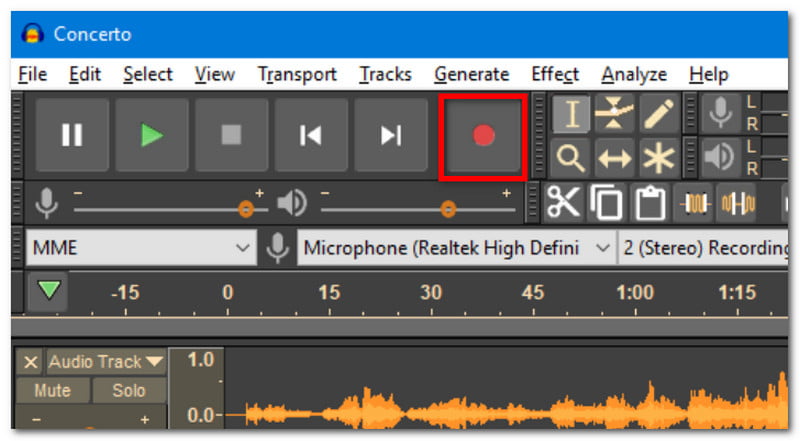This screenshot has height=441, width=800.
Task: Start recording with the red Record button
Action: coord(483,135)
